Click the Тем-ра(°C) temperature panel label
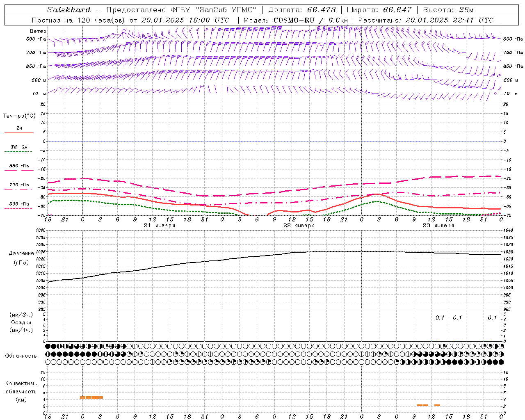This screenshot has height=420, width=525. (19, 116)
